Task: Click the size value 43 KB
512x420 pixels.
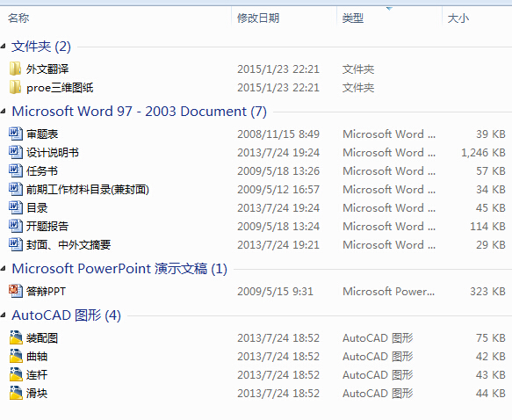Action: [x=490, y=374]
